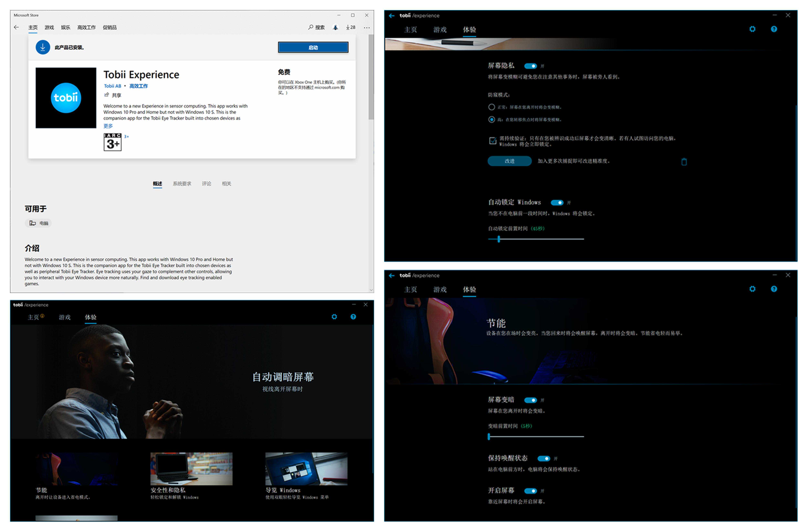Screen dimensions: 808x532
Task: Click the 改进 button
Action: [x=509, y=161]
